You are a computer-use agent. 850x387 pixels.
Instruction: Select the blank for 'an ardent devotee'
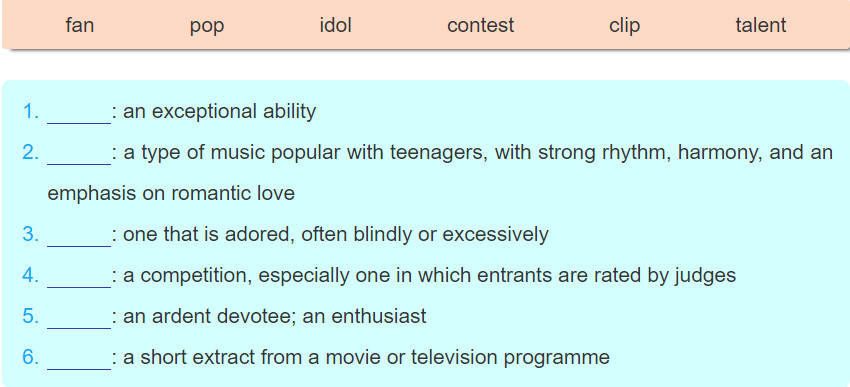click(79, 318)
